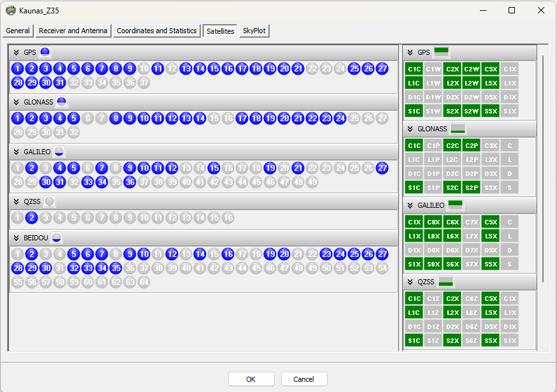
Task: Enable BEIDOU satellite 64
Action: pyautogui.click(x=144, y=282)
